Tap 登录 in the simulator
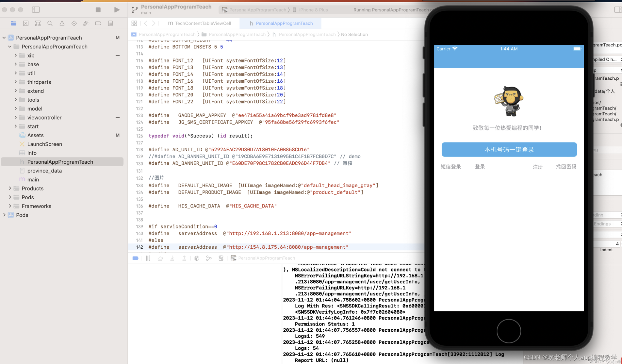622x364 pixels. pyautogui.click(x=480, y=167)
